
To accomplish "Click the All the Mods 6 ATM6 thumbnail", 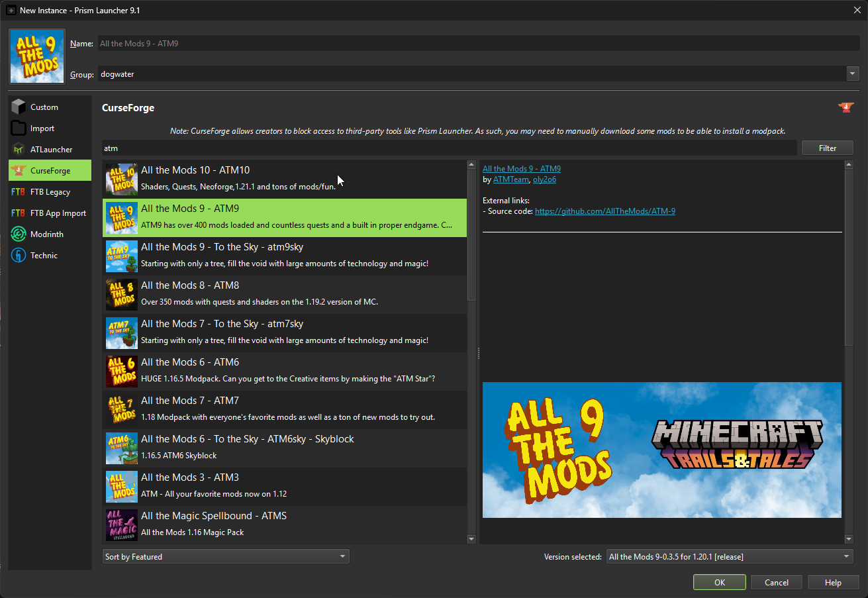I will [x=122, y=372].
